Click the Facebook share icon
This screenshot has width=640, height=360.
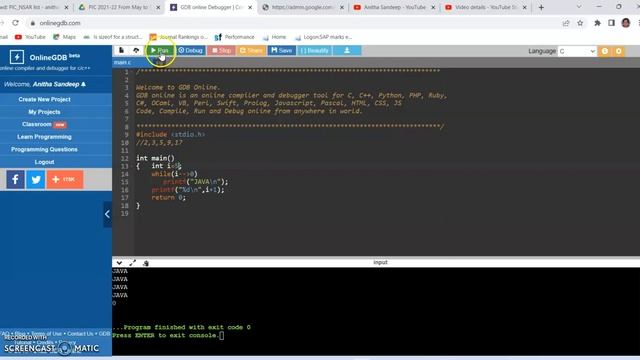[16, 179]
